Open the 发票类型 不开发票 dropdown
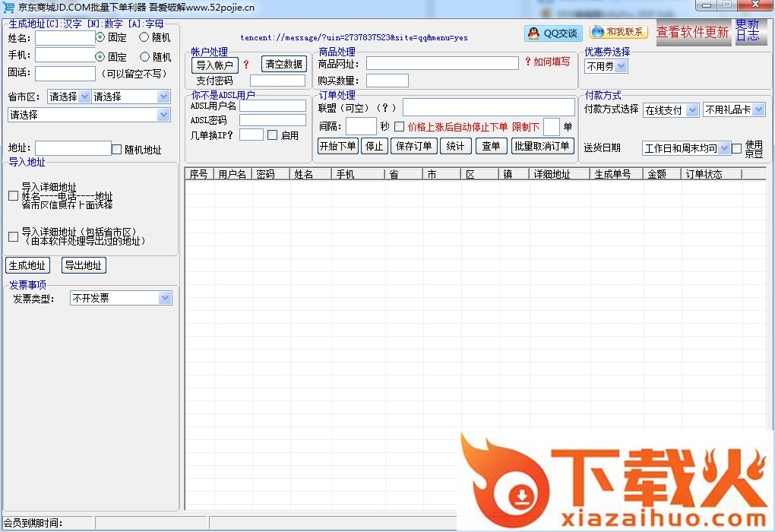The width and height of the screenshot is (775, 532). [121, 298]
